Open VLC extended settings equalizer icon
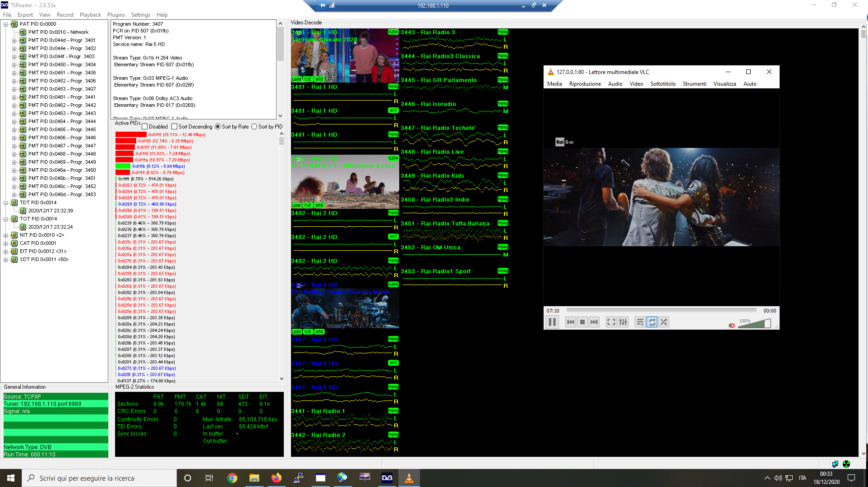Image resolution: width=868 pixels, height=487 pixels. 623,322
